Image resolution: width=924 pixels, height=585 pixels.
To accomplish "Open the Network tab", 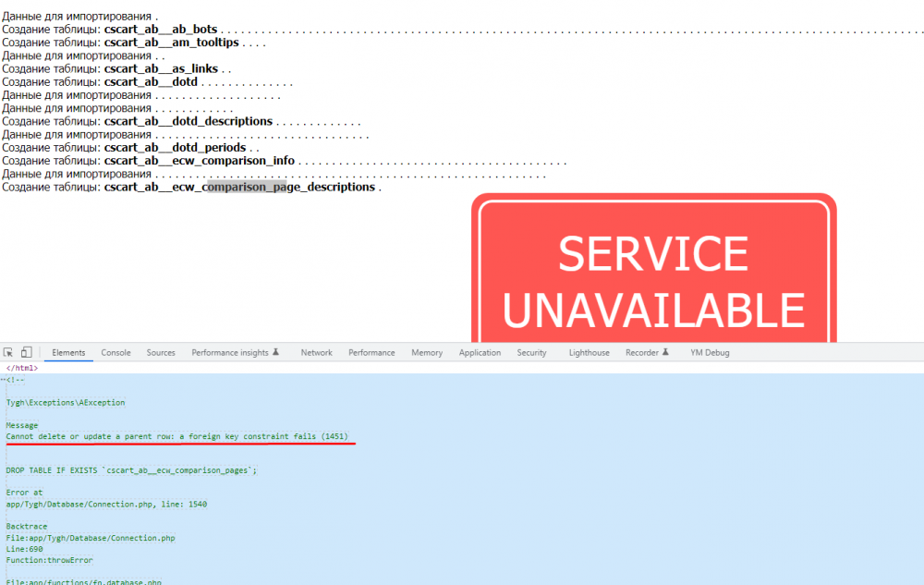I will (x=316, y=352).
